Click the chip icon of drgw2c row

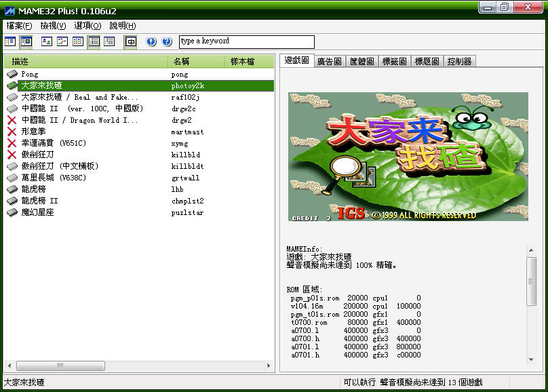12,109
